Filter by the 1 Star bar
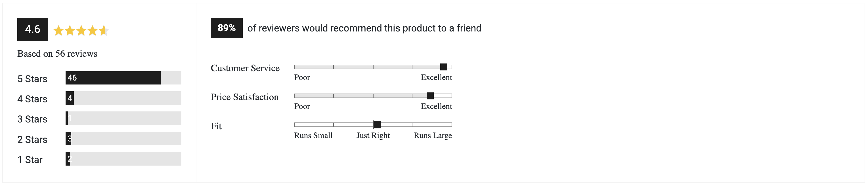868x186 pixels. [123, 158]
